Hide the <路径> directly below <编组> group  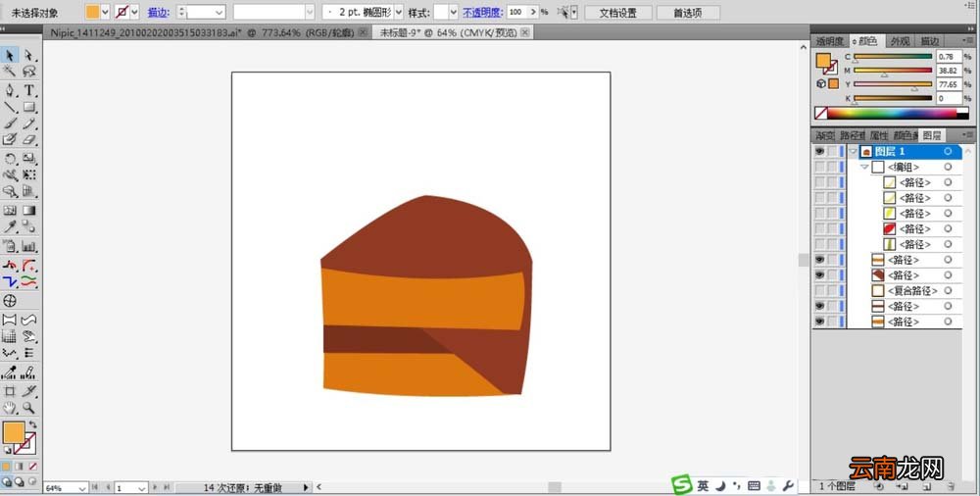pos(819,260)
